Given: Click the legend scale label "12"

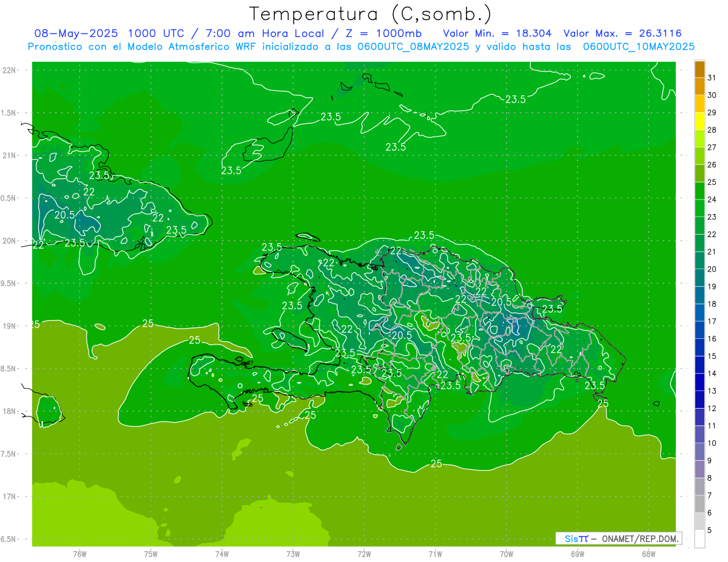Looking at the screenshot, I should coord(712,408).
